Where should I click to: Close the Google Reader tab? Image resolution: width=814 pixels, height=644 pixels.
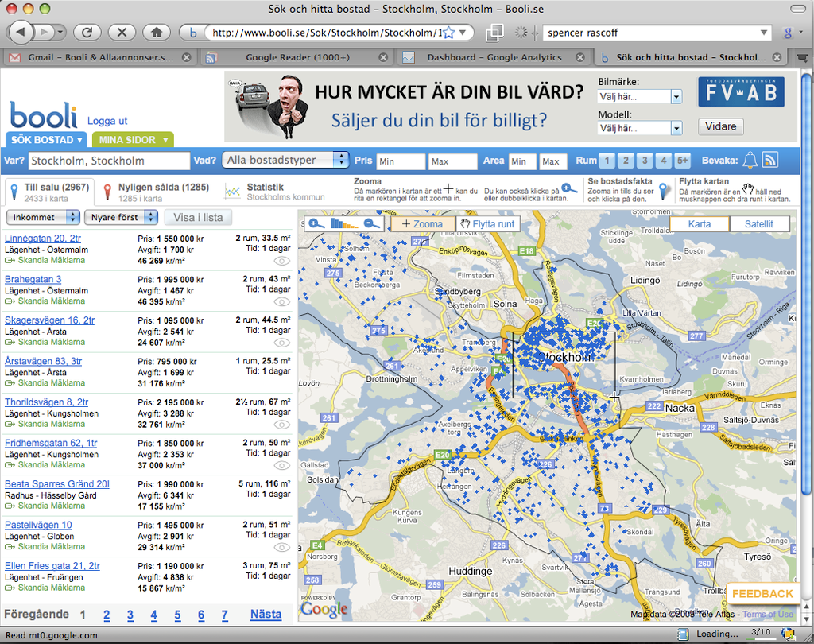click(383, 57)
